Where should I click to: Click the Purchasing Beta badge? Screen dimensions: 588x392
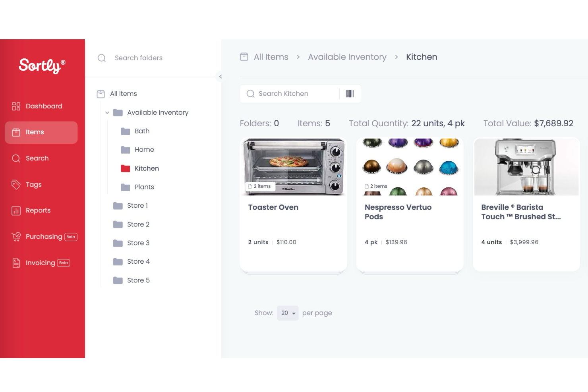point(71,237)
